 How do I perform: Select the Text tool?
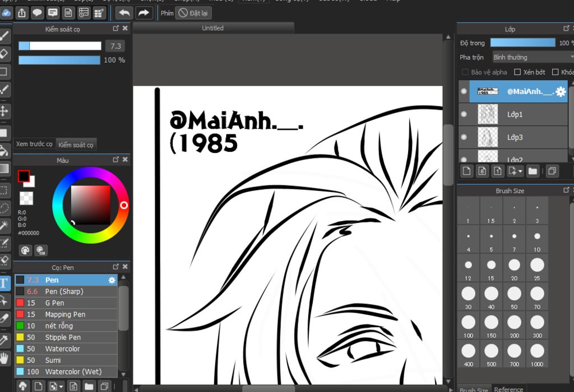click(4, 283)
